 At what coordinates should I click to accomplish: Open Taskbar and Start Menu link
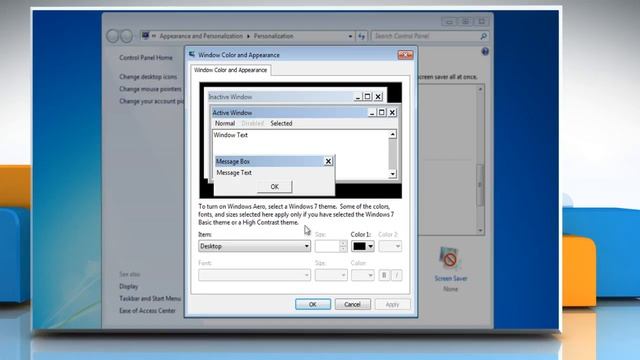150,299
